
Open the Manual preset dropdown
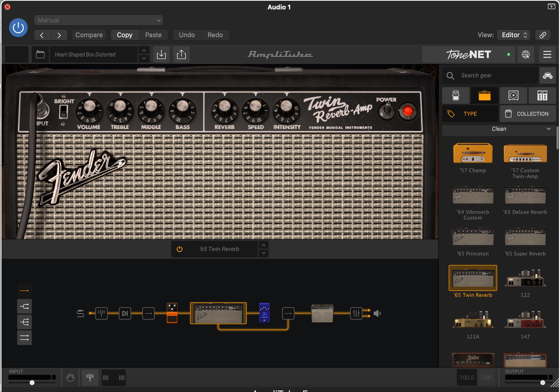click(99, 20)
